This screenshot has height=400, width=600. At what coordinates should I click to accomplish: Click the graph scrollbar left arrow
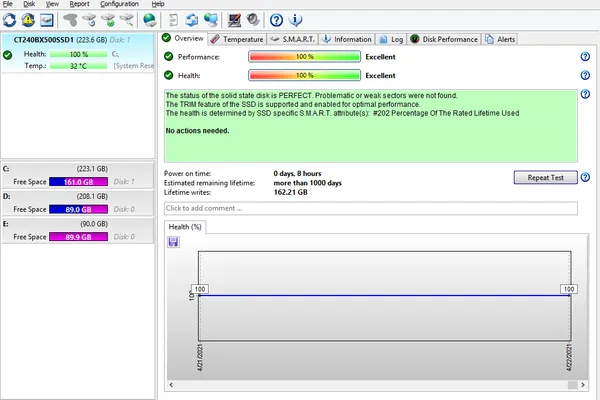coord(171,385)
